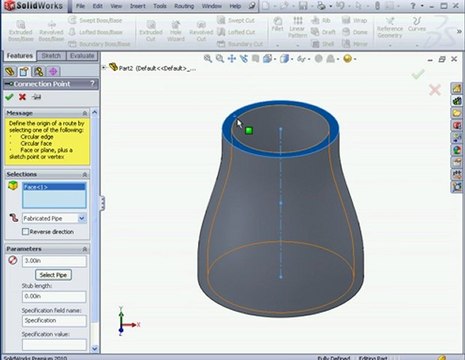Accept the Connection Point with green checkmark
Image resolution: width=465 pixels, height=360 pixels.
tap(9, 97)
